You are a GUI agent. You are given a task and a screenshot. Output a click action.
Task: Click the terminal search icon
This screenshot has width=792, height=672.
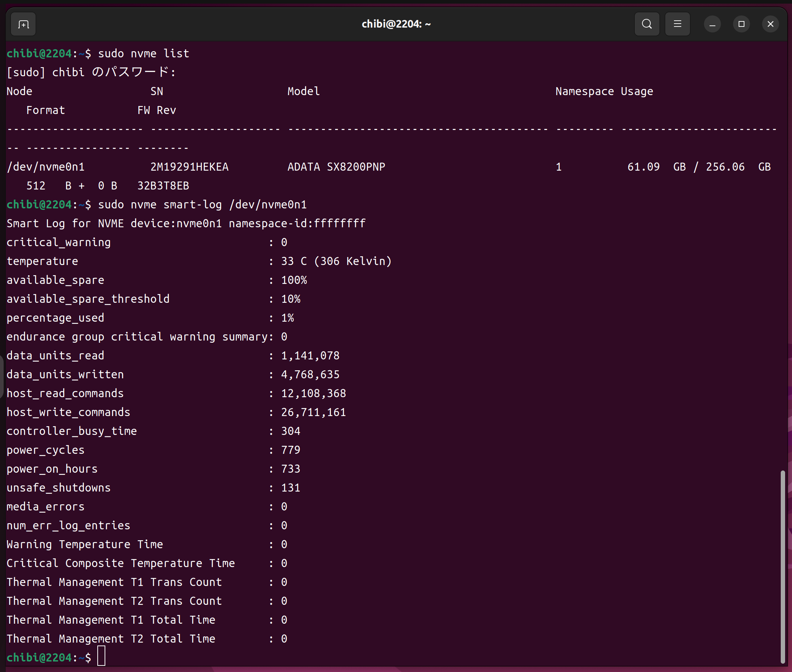coord(646,24)
